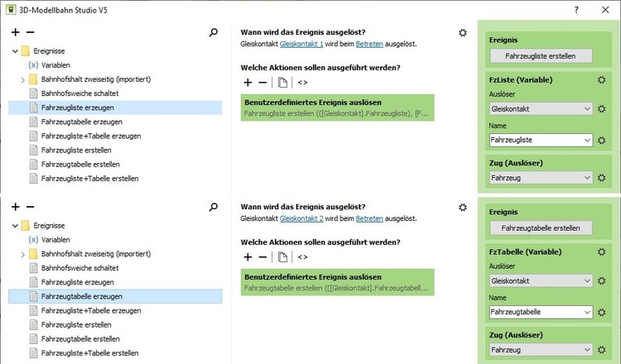The height and width of the screenshot is (364, 621).
Task: Add action with plus in upper actions toolbar
Action: (x=248, y=83)
